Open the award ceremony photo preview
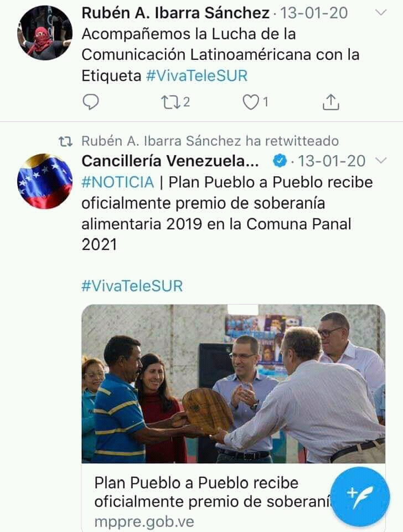The width and height of the screenshot is (403, 532). click(x=234, y=383)
